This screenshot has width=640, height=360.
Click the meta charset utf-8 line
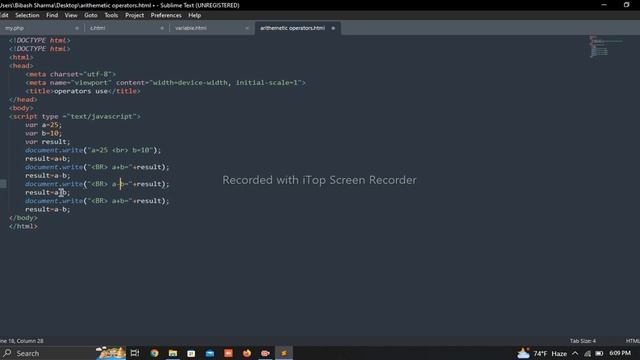click(71, 74)
